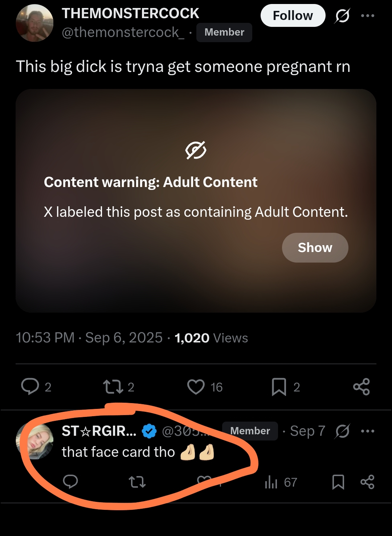
Task: Share the main post
Action: click(x=361, y=387)
